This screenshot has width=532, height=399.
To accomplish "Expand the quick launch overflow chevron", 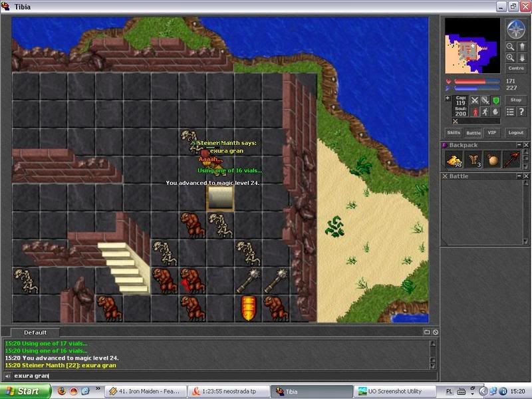I will click(x=98, y=388).
